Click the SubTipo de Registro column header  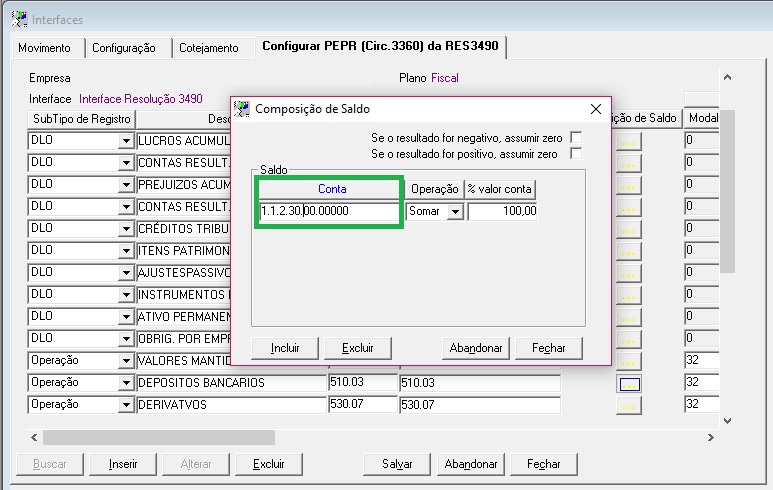(x=81, y=119)
